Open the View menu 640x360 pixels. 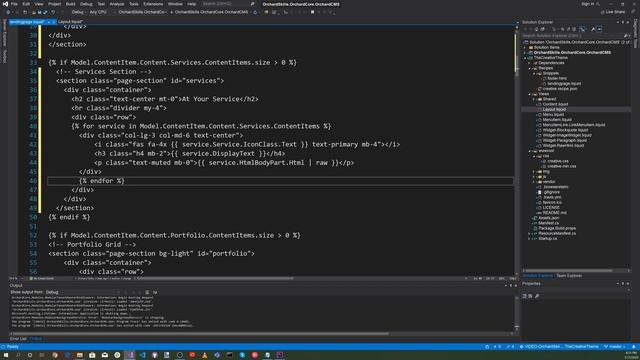coord(39,4)
